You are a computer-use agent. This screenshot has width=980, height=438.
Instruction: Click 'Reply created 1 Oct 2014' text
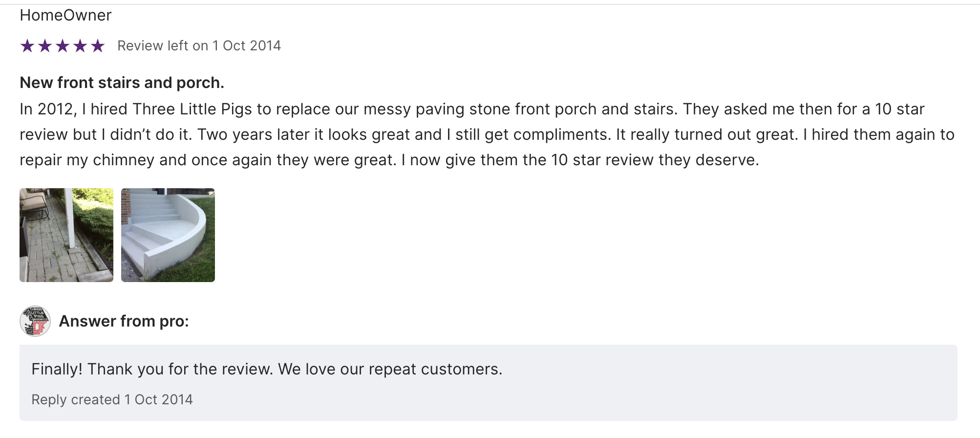tap(112, 400)
